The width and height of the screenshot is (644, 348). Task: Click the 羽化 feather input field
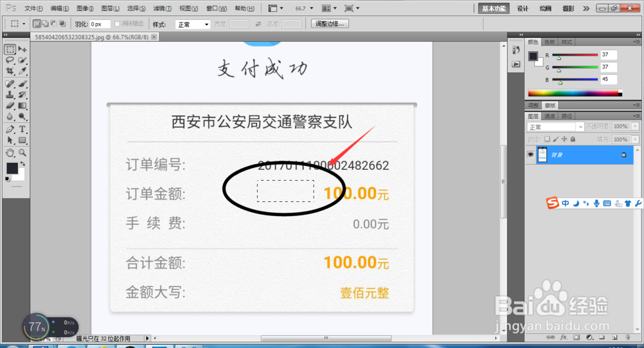click(x=100, y=24)
